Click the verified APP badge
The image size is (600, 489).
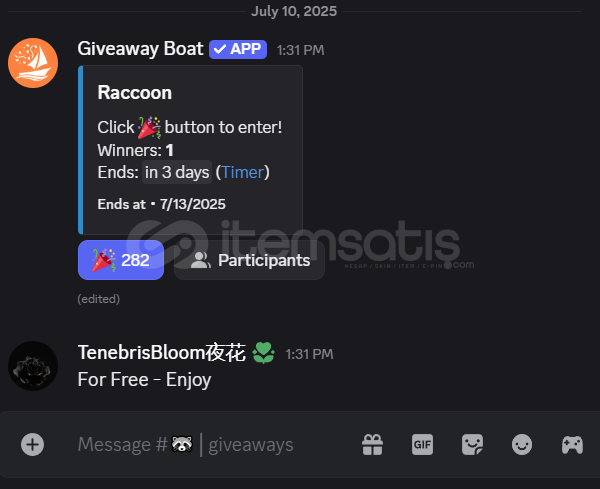coord(238,49)
